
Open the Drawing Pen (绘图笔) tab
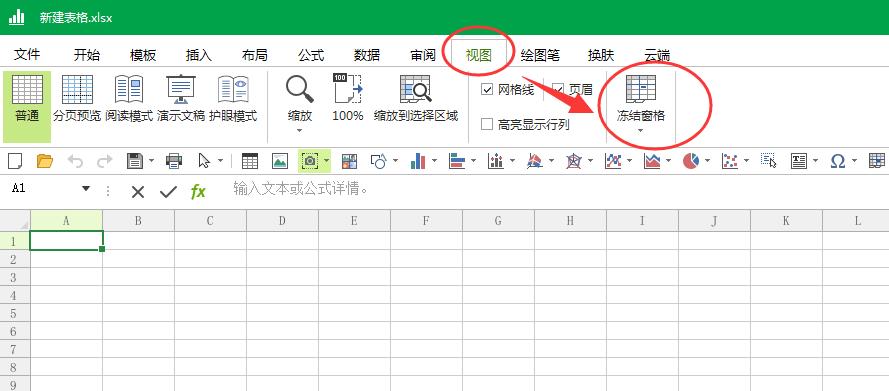click(540, 55)
